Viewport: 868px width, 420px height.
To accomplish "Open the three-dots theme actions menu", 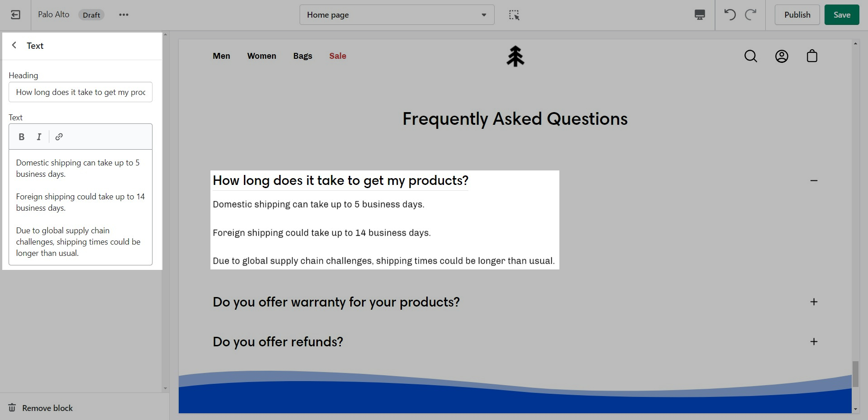I will pos(124,15).
